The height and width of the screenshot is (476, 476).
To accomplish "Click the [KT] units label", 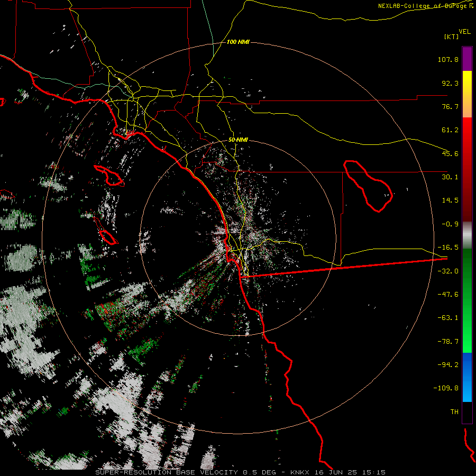I will (x=452, y=36).
